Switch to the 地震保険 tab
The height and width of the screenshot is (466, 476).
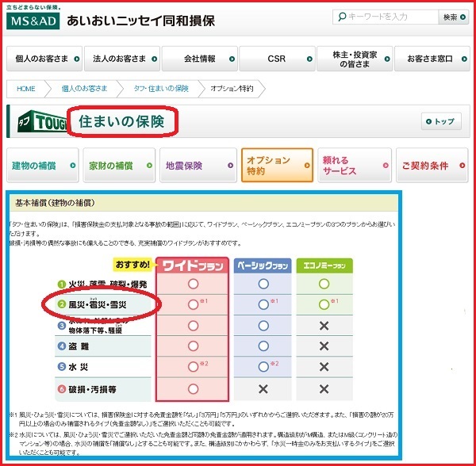(198, 166)
